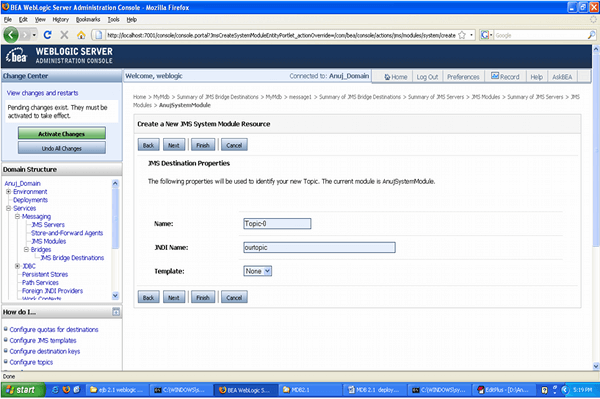The width and height of the screenshot is (600, 399).
Task: Open the Edit menu
Action: 23,20
